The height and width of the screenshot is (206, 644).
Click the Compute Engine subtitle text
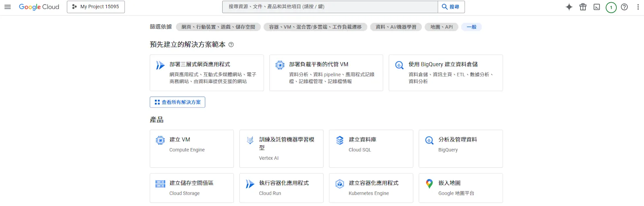pos(187,150)
